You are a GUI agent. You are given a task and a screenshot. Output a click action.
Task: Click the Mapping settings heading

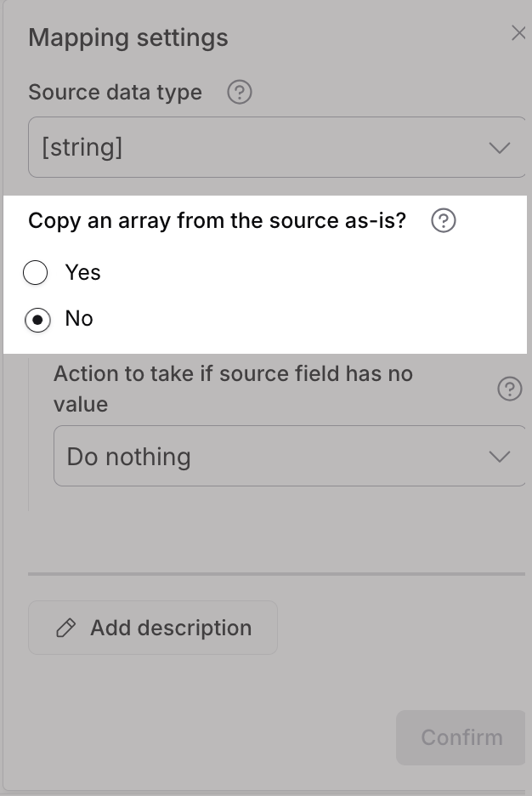tap(128, 38)
